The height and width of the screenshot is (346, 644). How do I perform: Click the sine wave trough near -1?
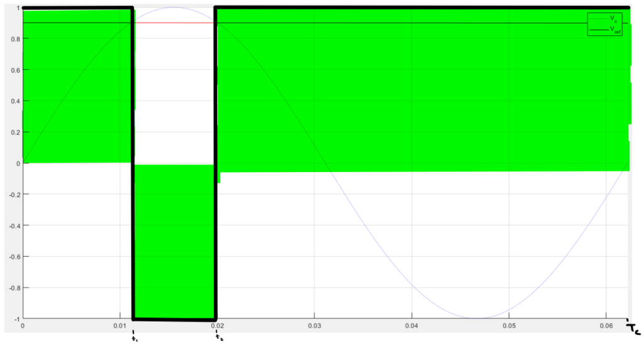pyautogui.click(x=477, y=318)
